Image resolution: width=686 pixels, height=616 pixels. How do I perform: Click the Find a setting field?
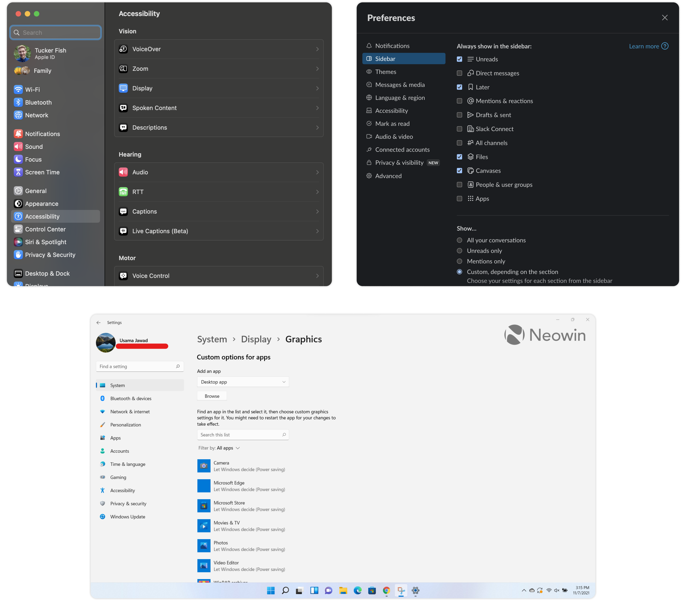tap(140, 366)
